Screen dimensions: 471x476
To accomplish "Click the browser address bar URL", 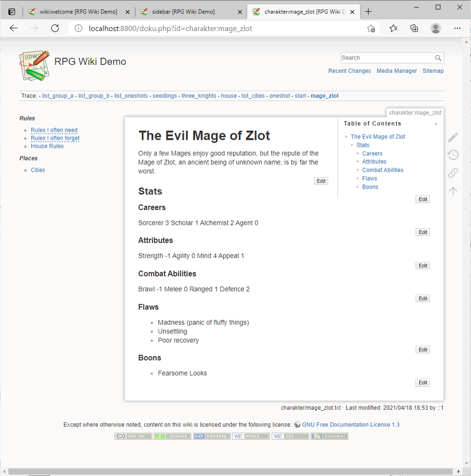I will point(171,29).
